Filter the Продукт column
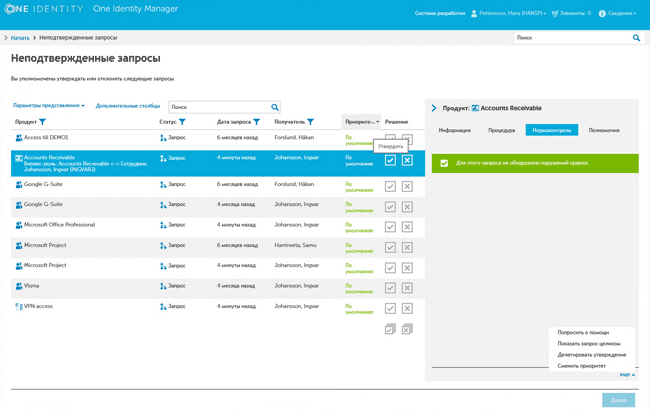Viewport: 650px width, 410px height. click(x=42, y=122)
